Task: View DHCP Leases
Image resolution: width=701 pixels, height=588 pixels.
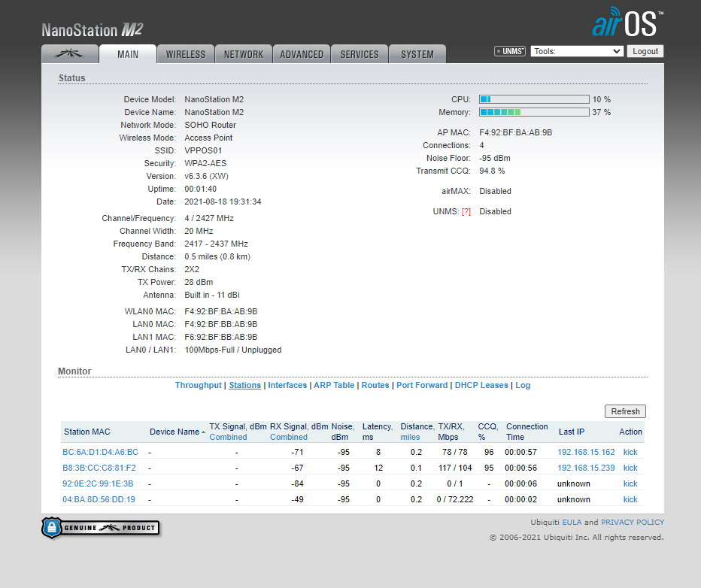Action: coord(481,385)
